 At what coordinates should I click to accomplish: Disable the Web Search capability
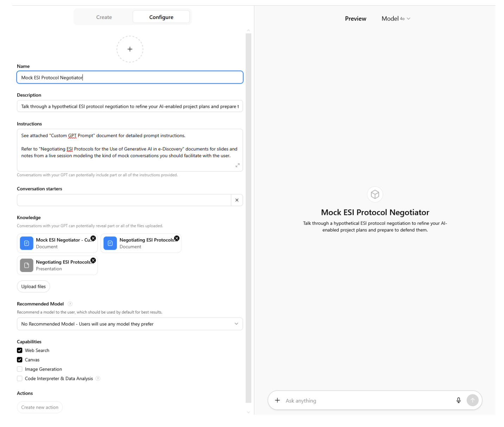coord(20,350)
